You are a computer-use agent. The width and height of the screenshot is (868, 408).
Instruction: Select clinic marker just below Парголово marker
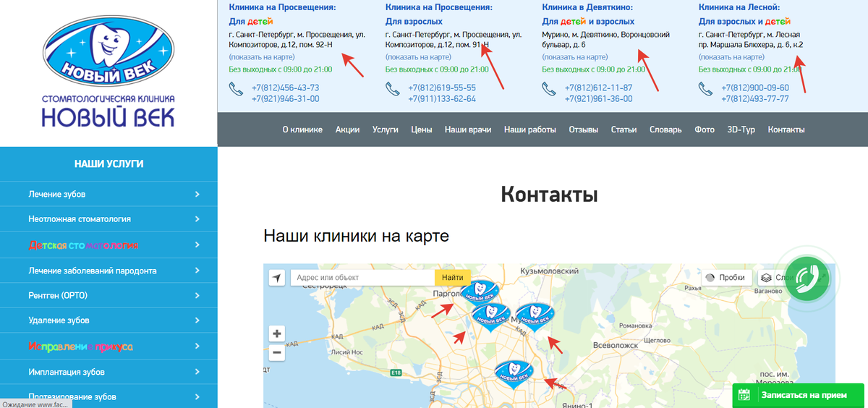click(x=491, y=317)
